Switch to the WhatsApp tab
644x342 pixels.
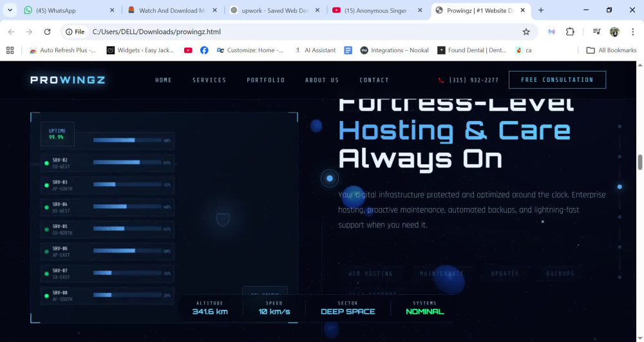(x=69, y=10)
